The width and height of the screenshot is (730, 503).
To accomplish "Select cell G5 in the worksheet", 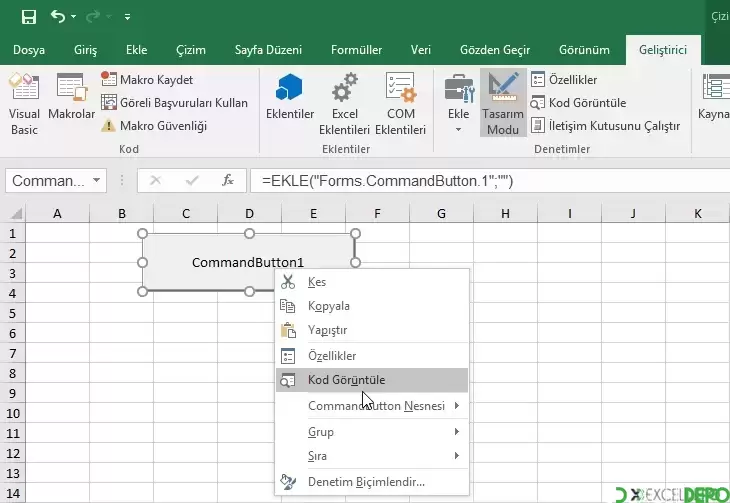I will (x=441, y=313).
